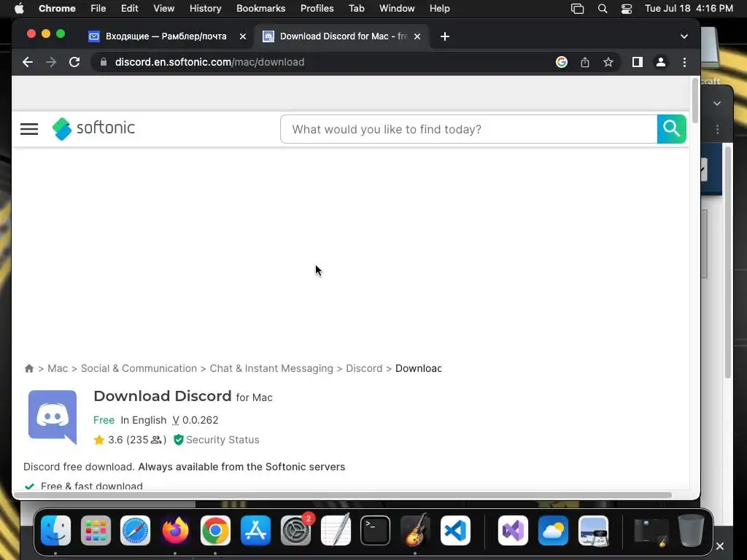Open Chrome profile avatar
Viewport: 747px width, 560px height.
click(x=661, y=62)
